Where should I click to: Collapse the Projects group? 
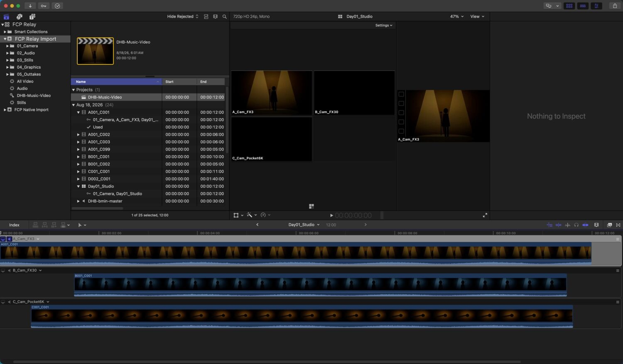pos(74,90)
